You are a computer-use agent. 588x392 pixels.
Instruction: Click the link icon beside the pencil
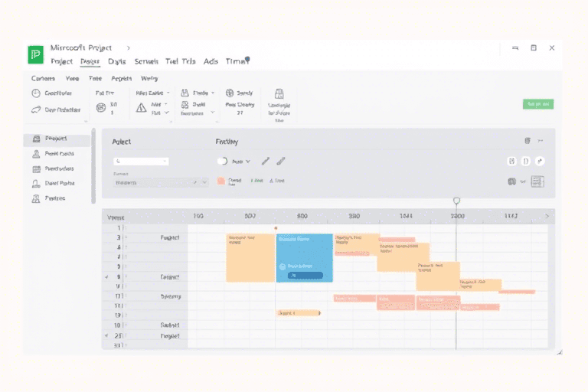[x=281, y=162]
